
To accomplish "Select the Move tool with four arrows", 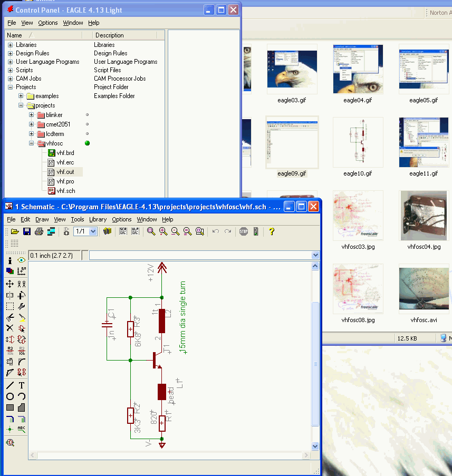I will (9, 284).
